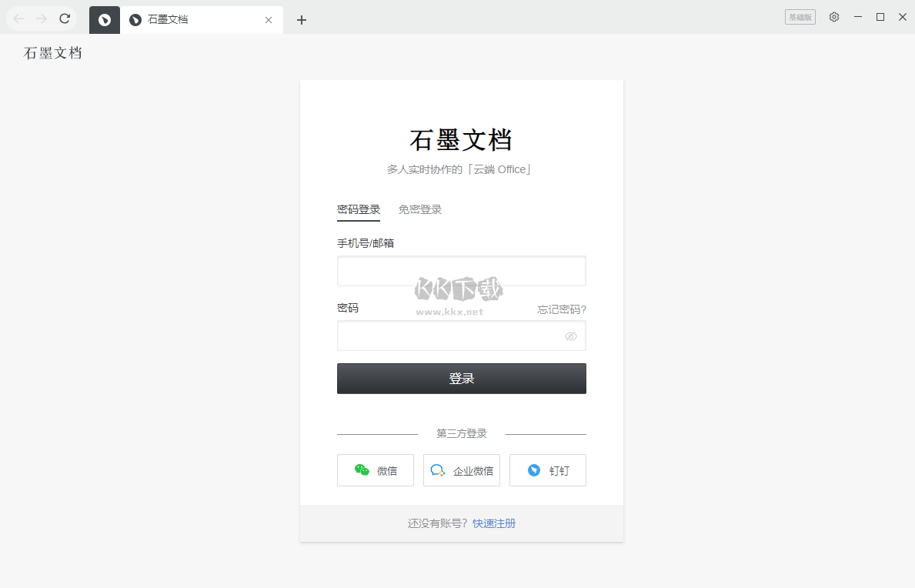Refresh the current page
Screen dimensions: 915x588
pyautogui.click(x=65, y=18)
